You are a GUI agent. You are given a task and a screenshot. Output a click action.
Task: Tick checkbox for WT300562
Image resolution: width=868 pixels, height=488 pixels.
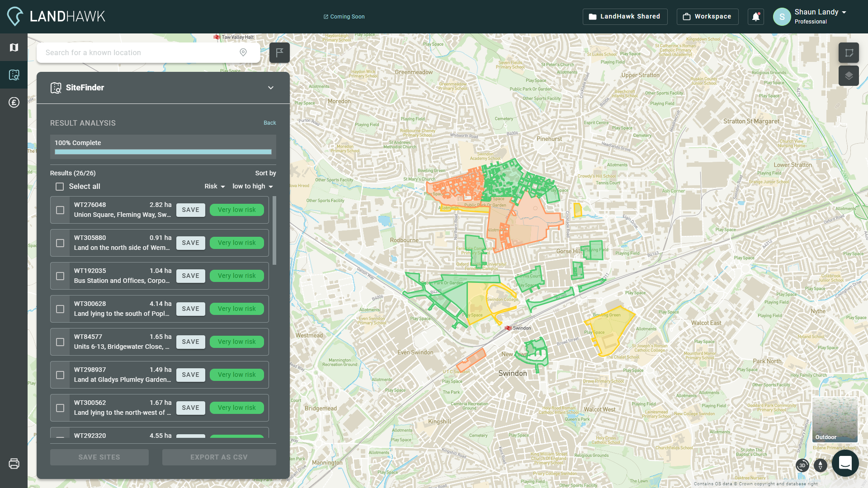click(60, 408)
